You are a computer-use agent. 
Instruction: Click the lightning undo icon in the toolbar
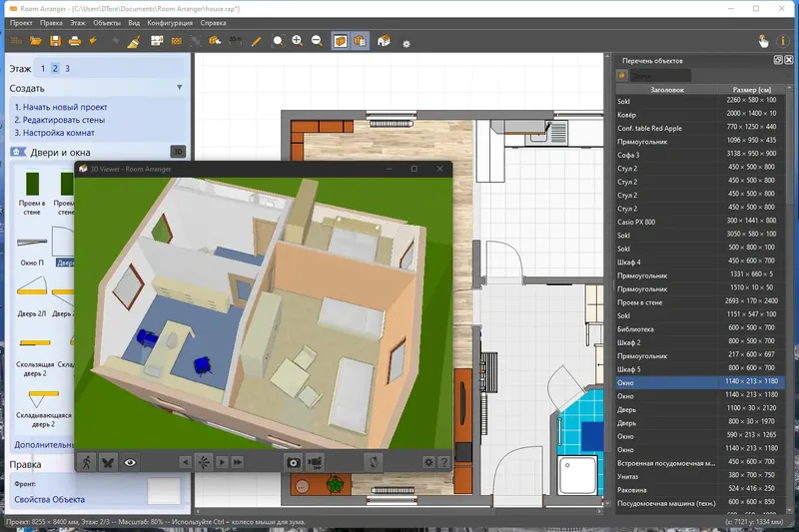[x=93, y=41]
